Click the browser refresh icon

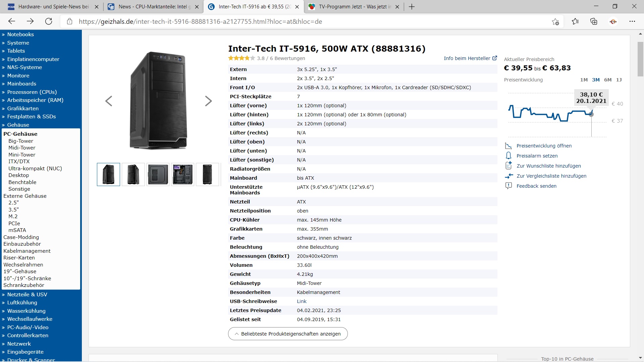coord(49,21)
